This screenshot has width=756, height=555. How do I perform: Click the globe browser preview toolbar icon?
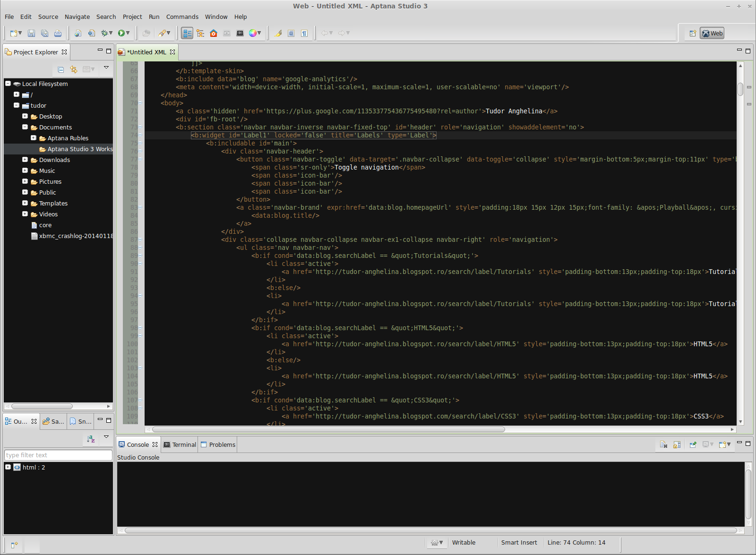pos(78,33)
